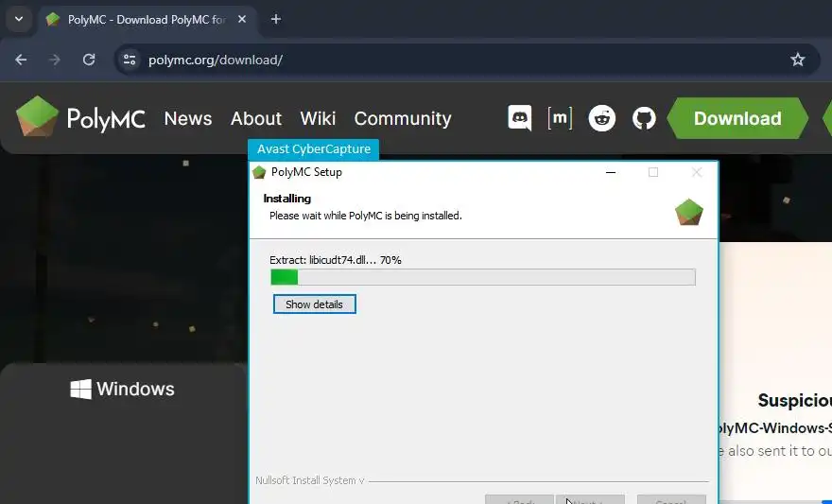Screen dimensions: 832x504
Task: Open the PolyMC Discord link
Action: [x=519, y=118]
